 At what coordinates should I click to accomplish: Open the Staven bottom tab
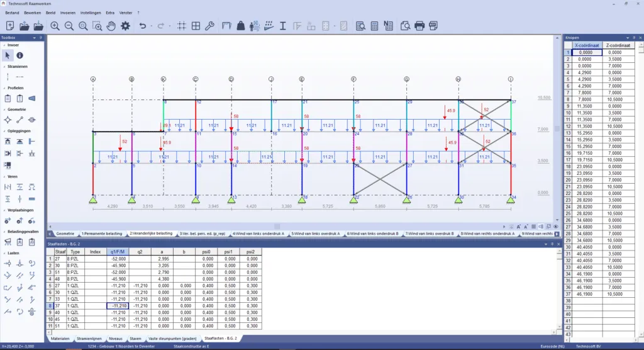(135, 339)
